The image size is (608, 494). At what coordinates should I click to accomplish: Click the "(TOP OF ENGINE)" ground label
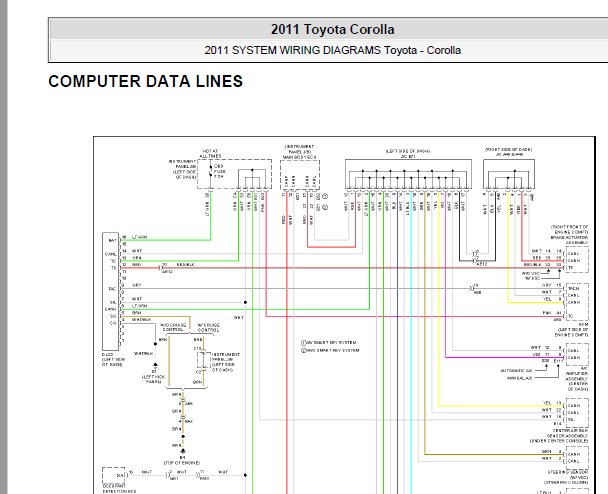[182, 463]
